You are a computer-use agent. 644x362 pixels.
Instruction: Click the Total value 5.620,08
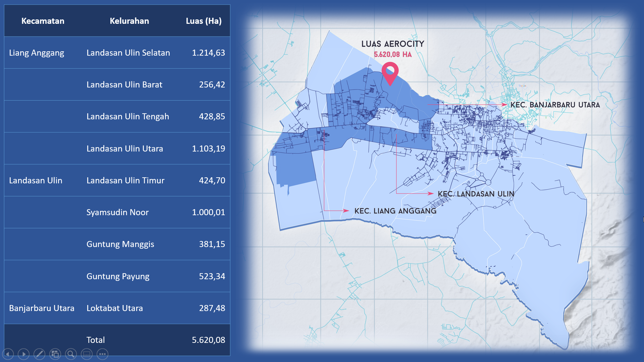[x=208, y=340]
